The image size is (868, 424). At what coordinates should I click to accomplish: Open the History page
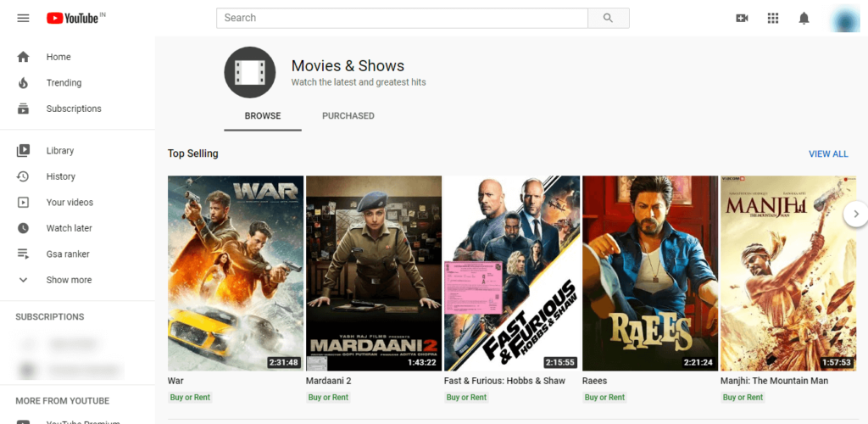pos(60,176)
